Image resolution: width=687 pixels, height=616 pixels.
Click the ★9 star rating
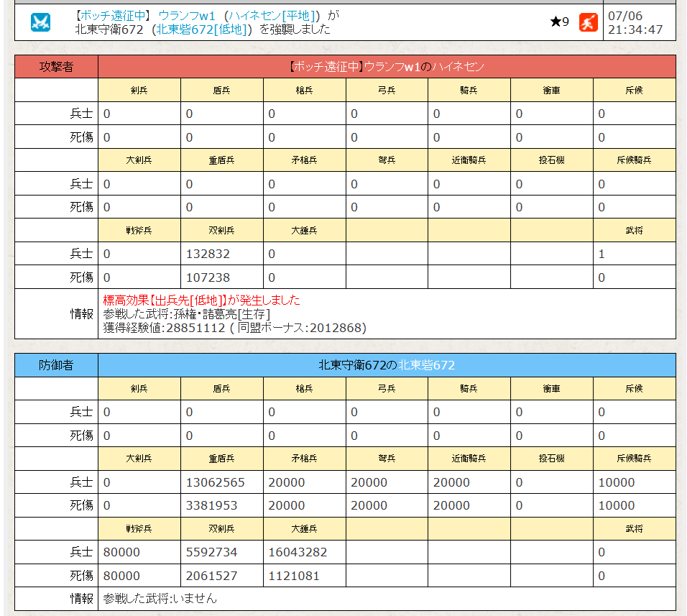(x=559, y=22)
